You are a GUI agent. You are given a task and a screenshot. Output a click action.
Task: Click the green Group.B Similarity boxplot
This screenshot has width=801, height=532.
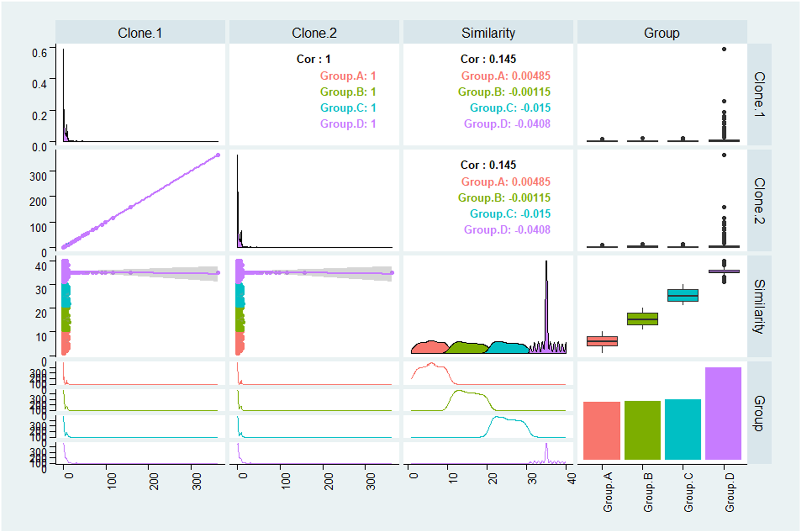click(643, 319)
